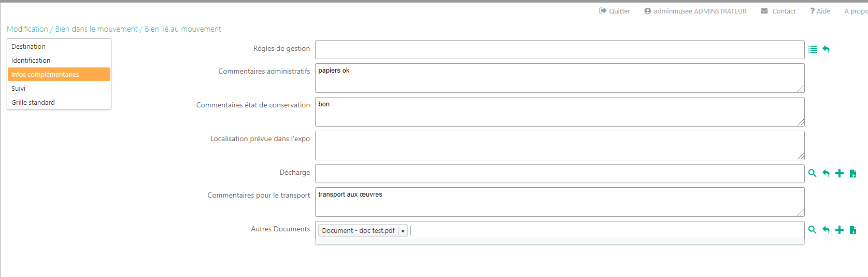The image size is (868, 277).
Task: Click the Quitter link
Action: coord(615,11)
